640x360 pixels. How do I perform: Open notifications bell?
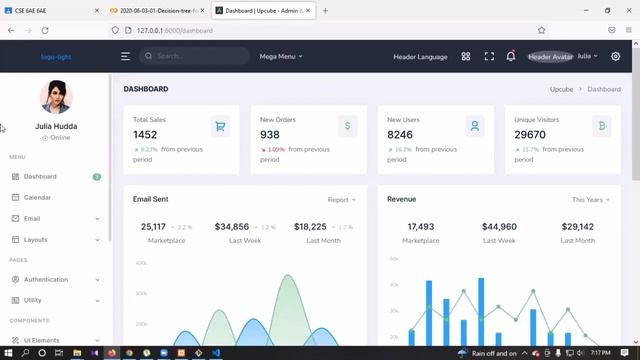pyautogui.click(x=511, y=56)
